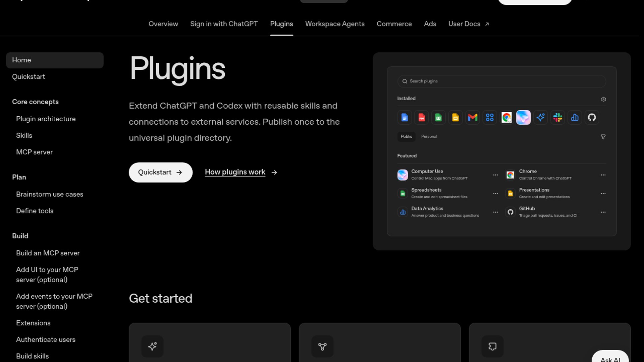The image size is (644, 362).
Task: Click the Computer Use icon in Installed row
Action: pos(524,118)
